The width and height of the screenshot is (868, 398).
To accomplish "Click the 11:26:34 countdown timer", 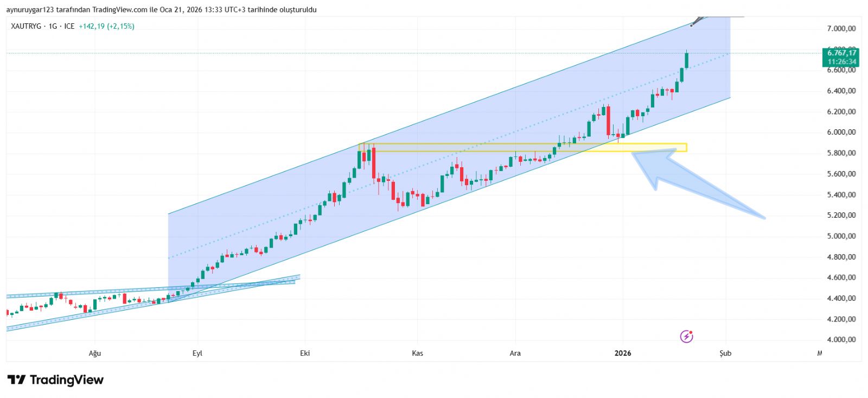I will (841, 62).
